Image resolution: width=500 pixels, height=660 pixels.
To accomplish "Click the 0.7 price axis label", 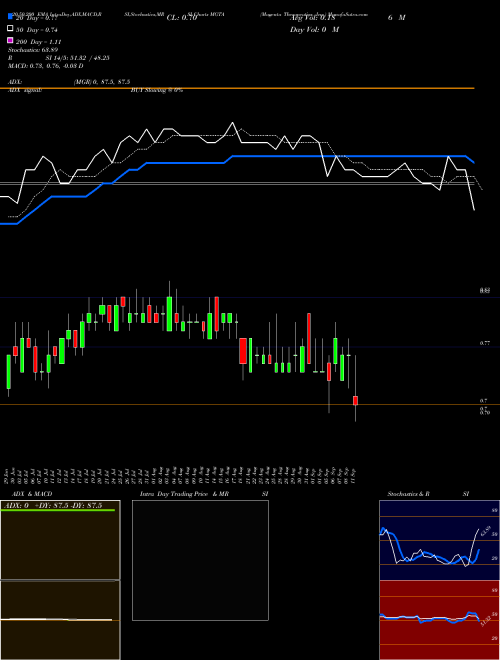I will point(483,401).
